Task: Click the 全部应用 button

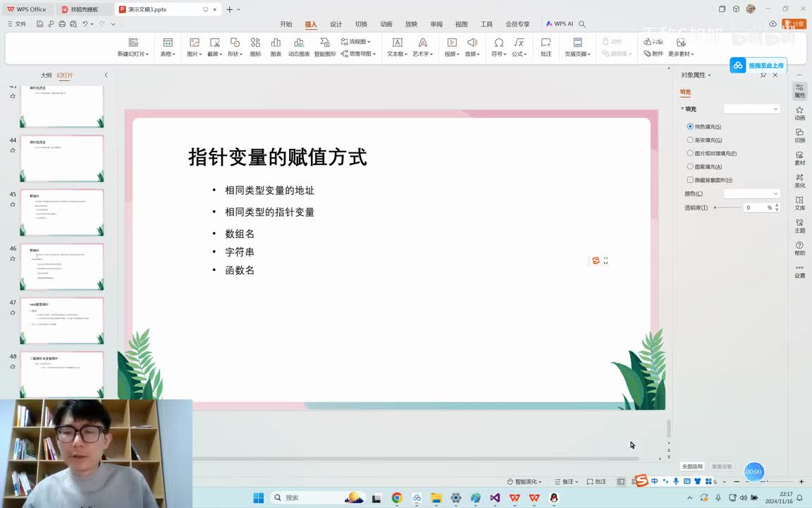Action: click(x=692, y=466)
